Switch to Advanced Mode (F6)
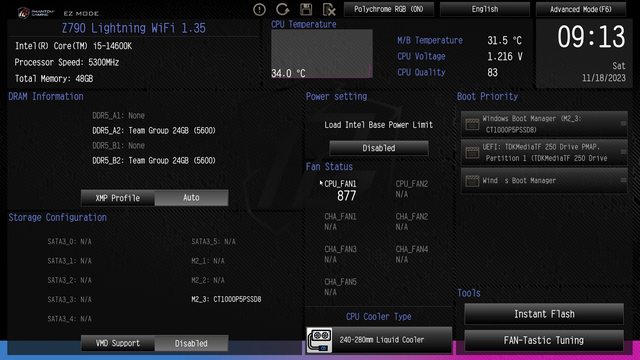Viewport: 640px width, 360px height. pos(581,9)
